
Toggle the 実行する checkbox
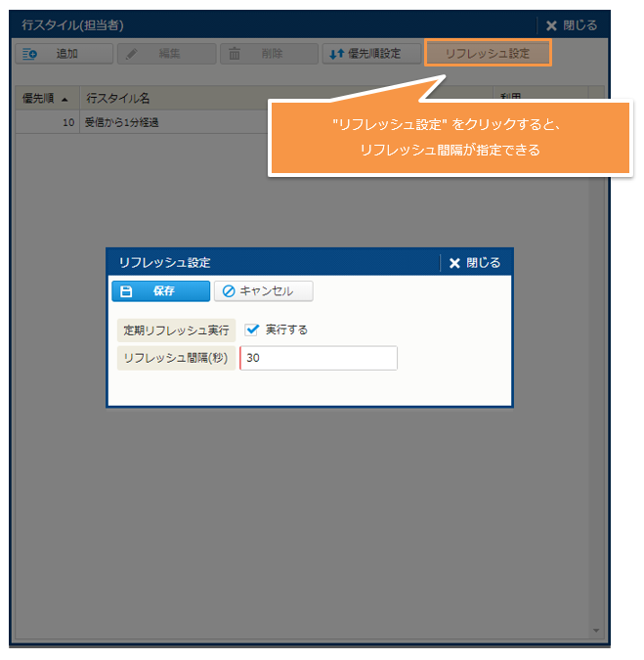click(x=252, y=330)
